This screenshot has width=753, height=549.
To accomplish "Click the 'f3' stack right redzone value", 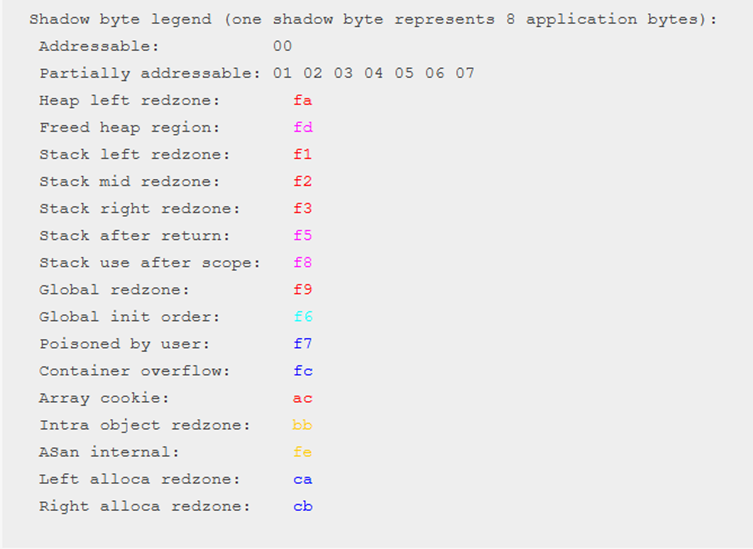I will pyautogui.click(x=303, y=208).
